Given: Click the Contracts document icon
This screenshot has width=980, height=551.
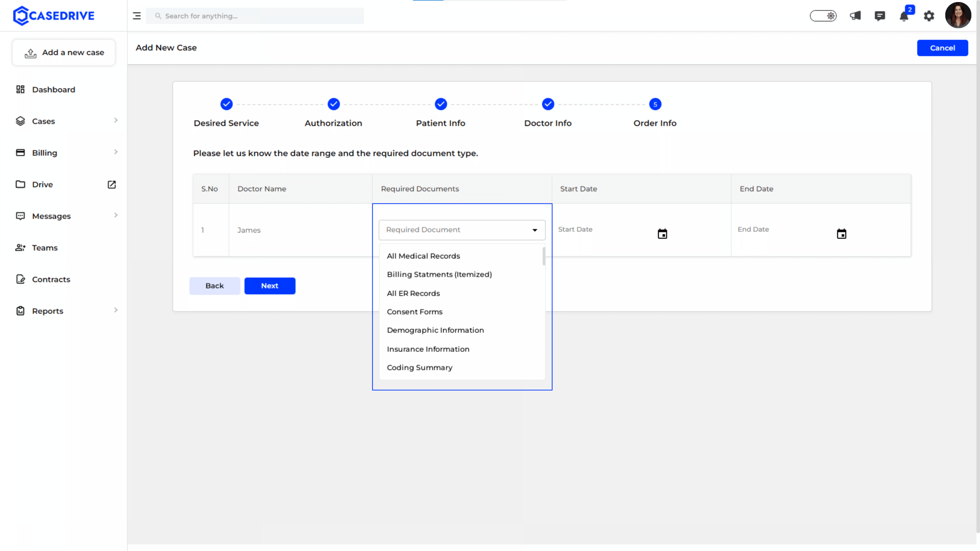Looking at the screenshot, I should [x=20, y=279].
